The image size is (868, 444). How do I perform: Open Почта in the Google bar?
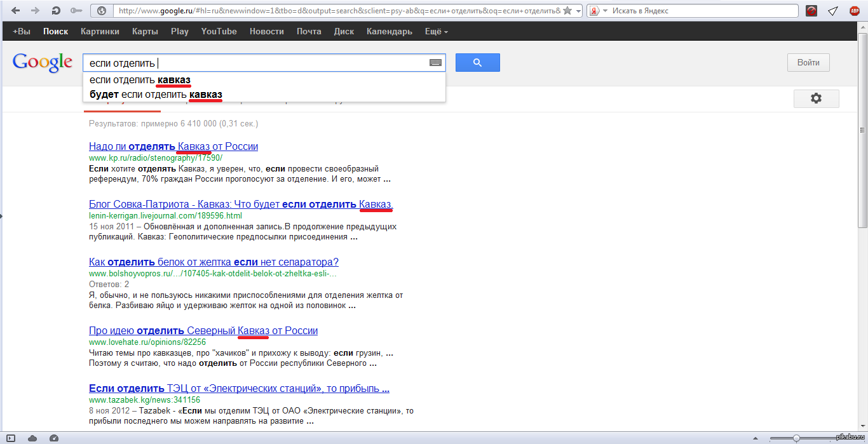click(x=309, y=32)
